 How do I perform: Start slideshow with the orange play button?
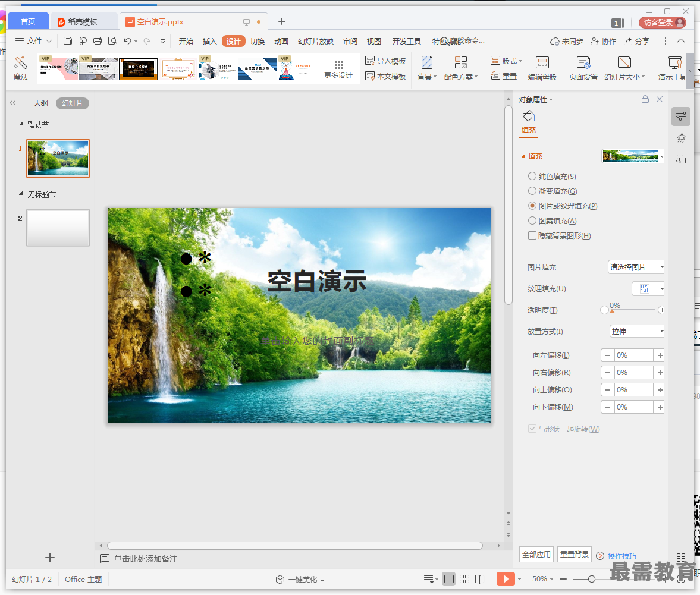coord(506,579)
